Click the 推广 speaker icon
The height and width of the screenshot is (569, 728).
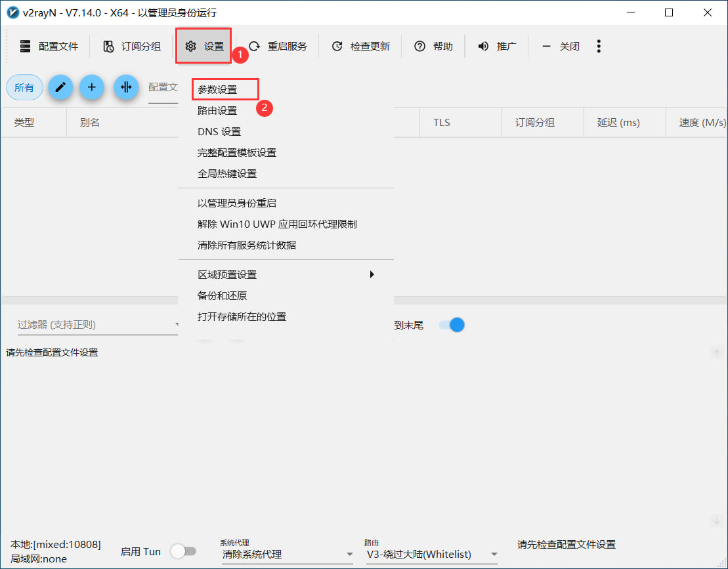[x=484, y=46]
